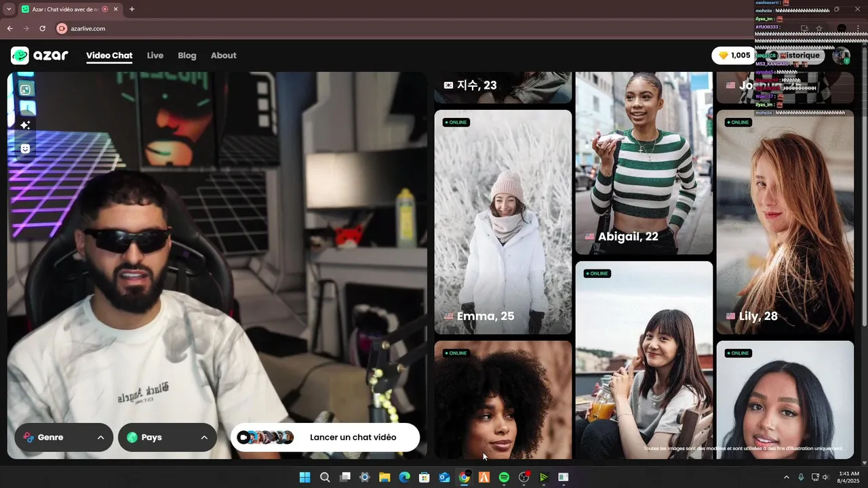The image size is (868, 488).
Task: Switch to the Live tab
Action: 155,56
